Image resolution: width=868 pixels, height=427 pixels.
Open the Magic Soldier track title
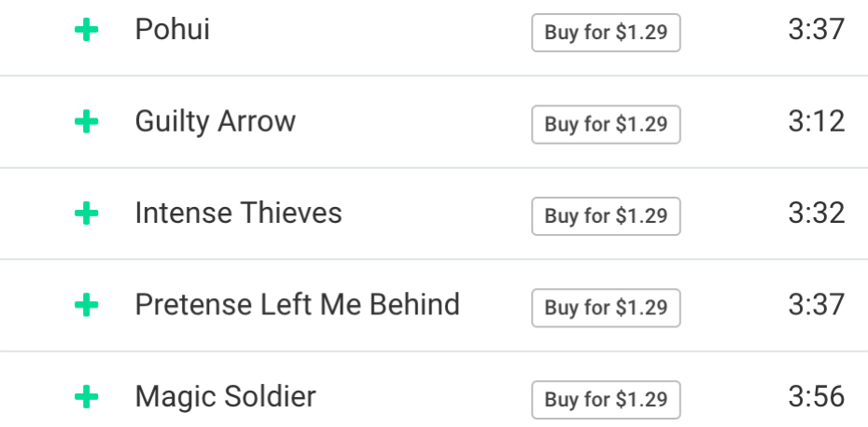tap(226, 397)
